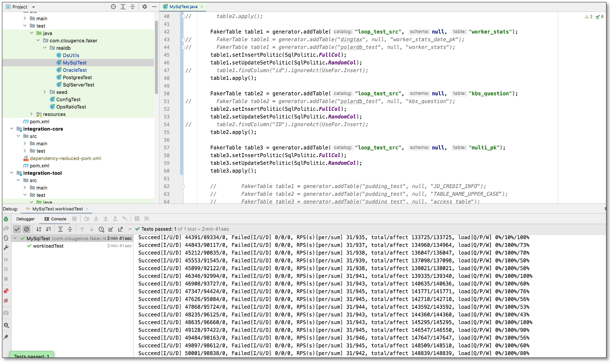Toggle show ignored tests button

(x=27, y=229)
